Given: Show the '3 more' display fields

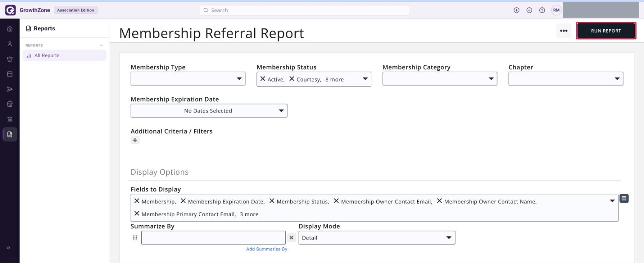Looking at the screenshot, I should click(249, 215).
